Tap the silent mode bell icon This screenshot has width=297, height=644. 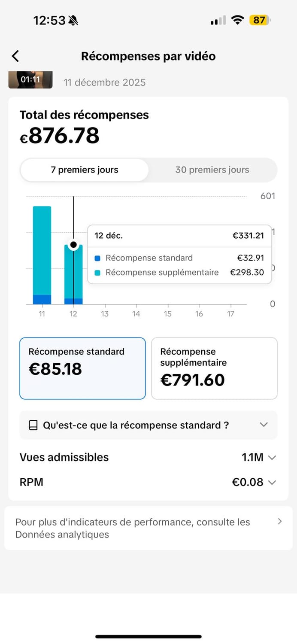(73, 20)
